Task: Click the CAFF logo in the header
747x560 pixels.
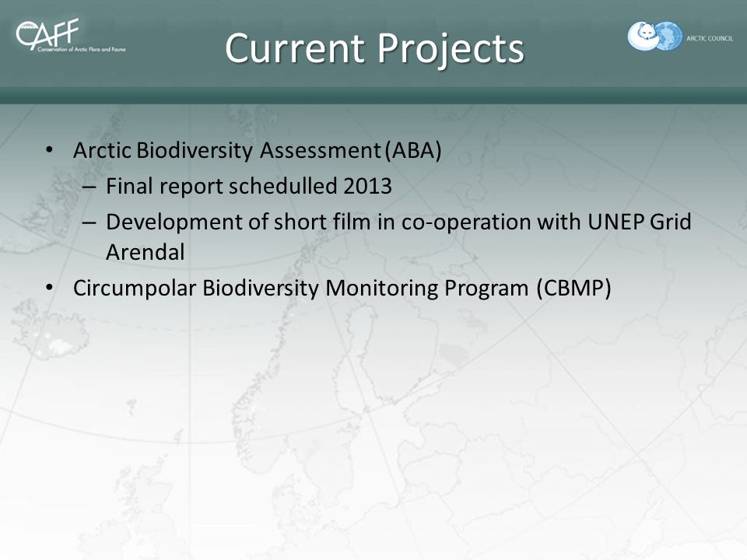Action: [x=71, y=35]
